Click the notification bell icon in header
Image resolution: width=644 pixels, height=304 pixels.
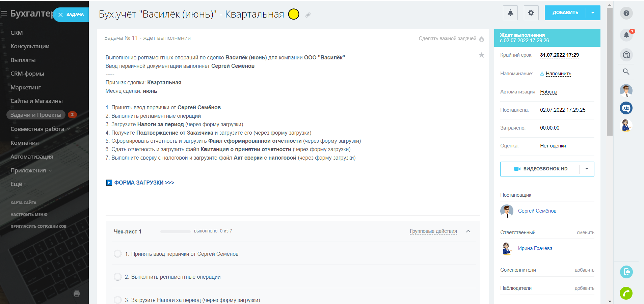coord(510,13)
